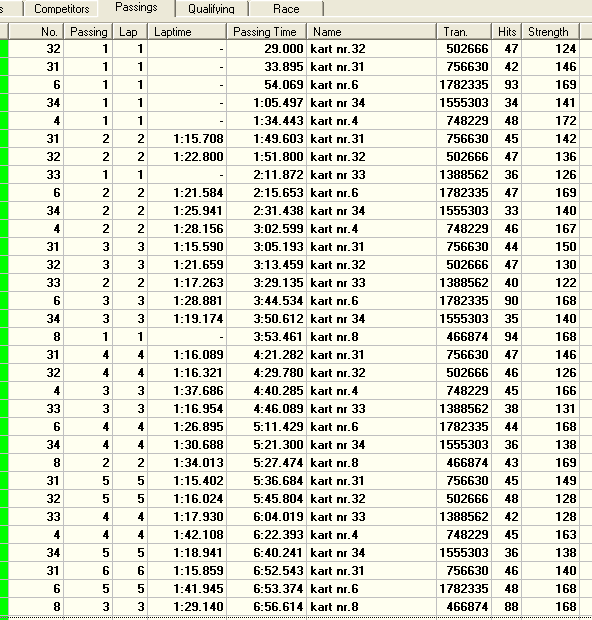Select laptime 1:15.859 cell
Image resolution: width=592 pixels, height=620 pixels.
187,571
